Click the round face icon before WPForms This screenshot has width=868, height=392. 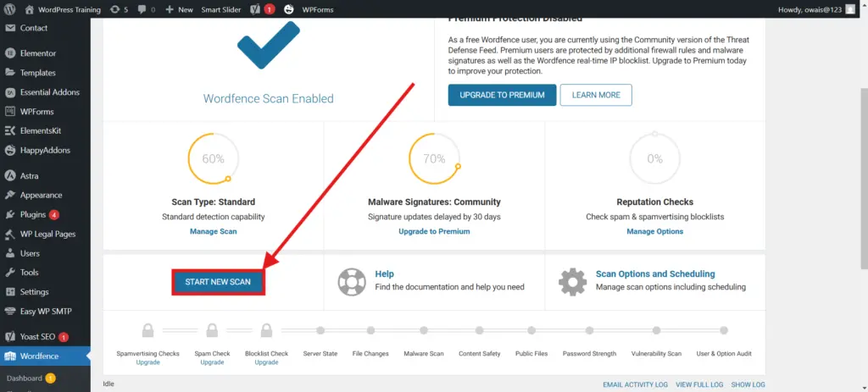coord(289,9)
